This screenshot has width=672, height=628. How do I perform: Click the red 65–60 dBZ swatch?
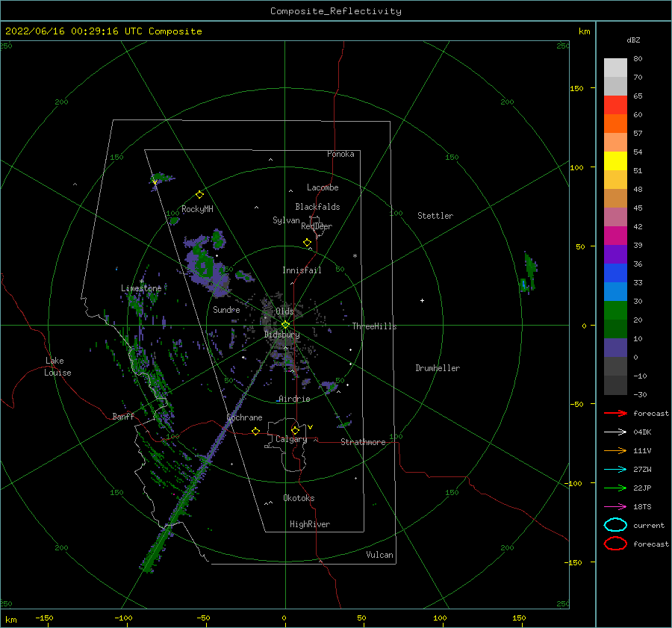point(615,105)
